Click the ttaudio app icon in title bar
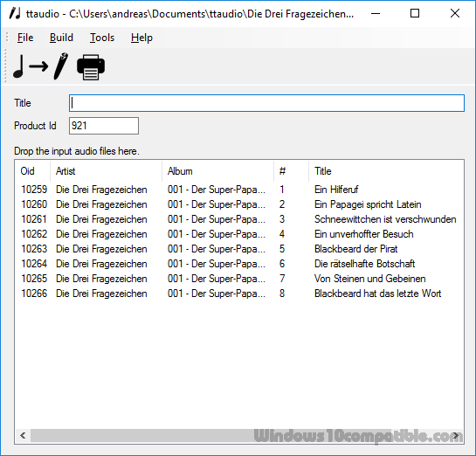This screenshot has width=476, height=456. pos(15,14)
